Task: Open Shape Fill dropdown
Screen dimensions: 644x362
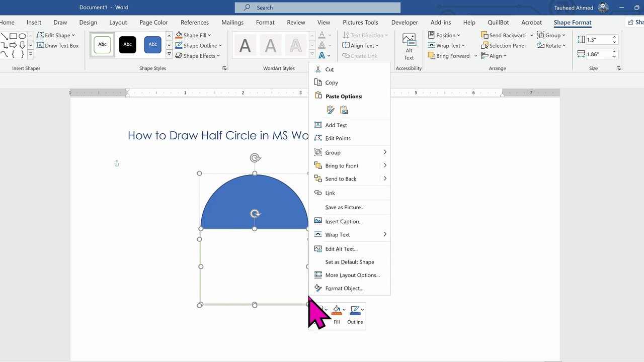Action: pos(193,35)
